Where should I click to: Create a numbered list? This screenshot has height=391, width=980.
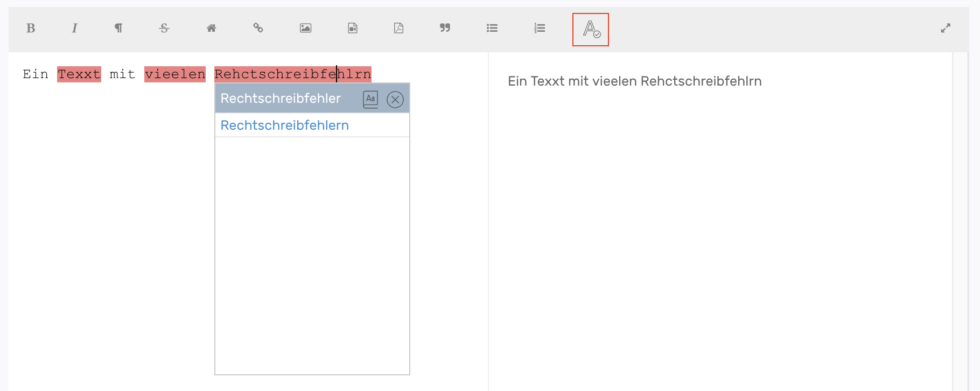tap(539, 29)
